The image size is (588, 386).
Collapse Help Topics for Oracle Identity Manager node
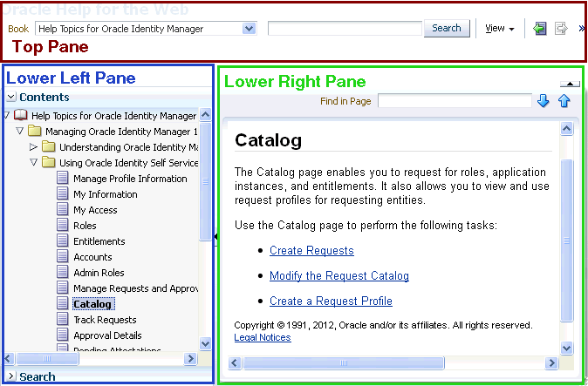click(7, 115)
